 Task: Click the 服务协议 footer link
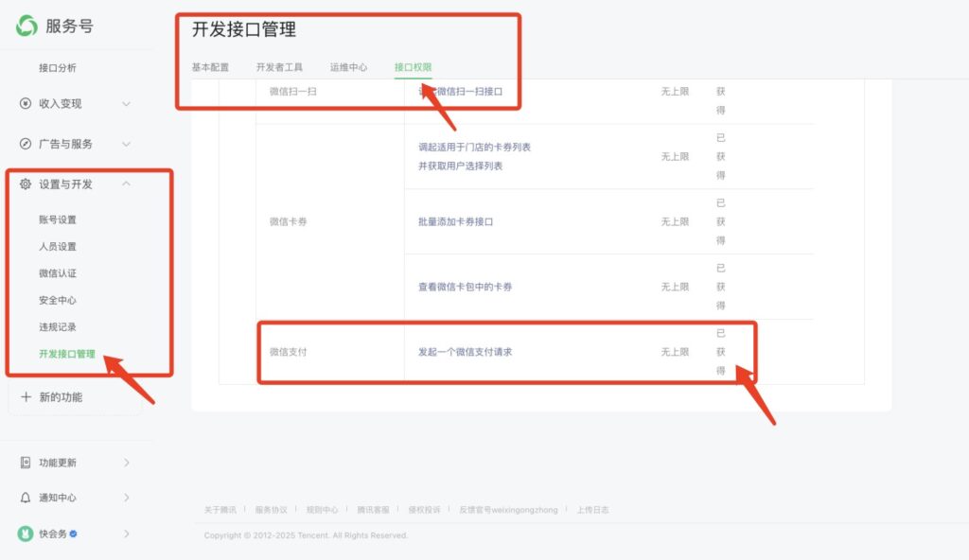[x=272, y=510]
